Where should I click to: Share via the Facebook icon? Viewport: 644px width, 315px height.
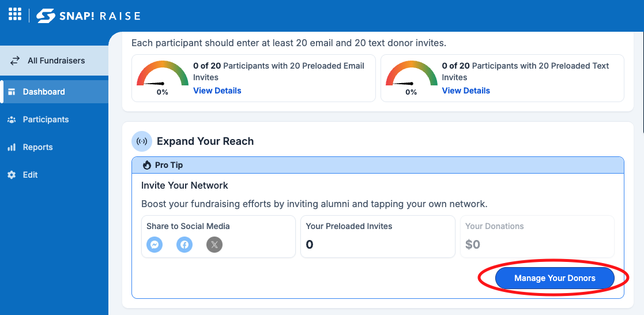[x=184, y=245]
